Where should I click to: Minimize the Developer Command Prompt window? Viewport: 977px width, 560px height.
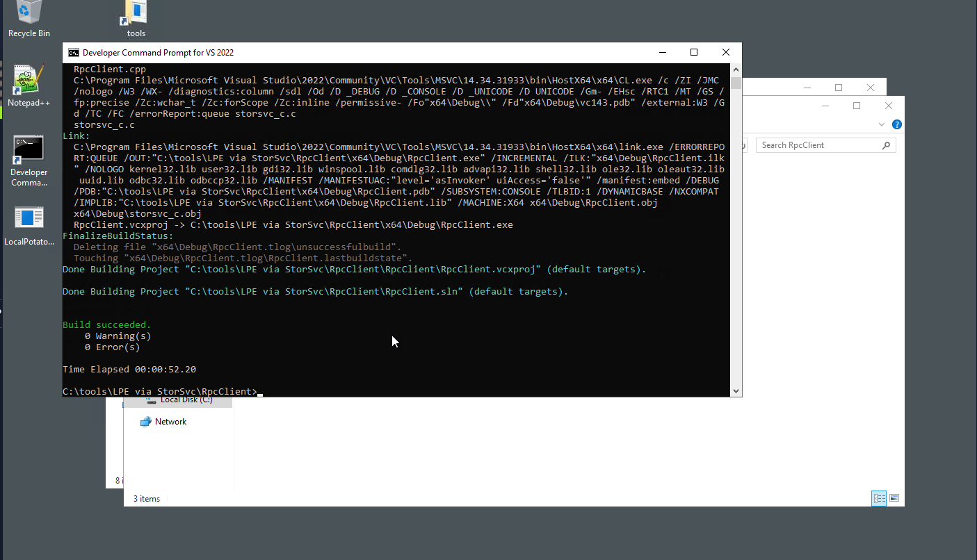click(x=662, y=53)
